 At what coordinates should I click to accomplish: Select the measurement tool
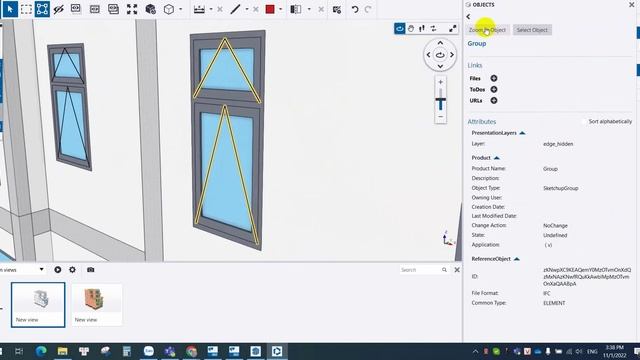click(x=199, y=9)
